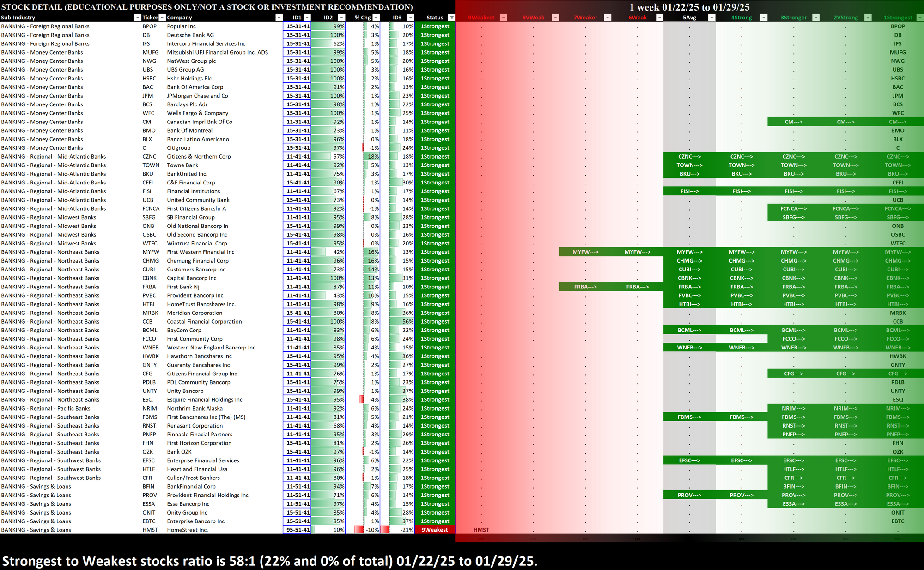This screenshot has height=570, width=924.
Task: Open the 5Avg column filter arrow
Action: 711,18
